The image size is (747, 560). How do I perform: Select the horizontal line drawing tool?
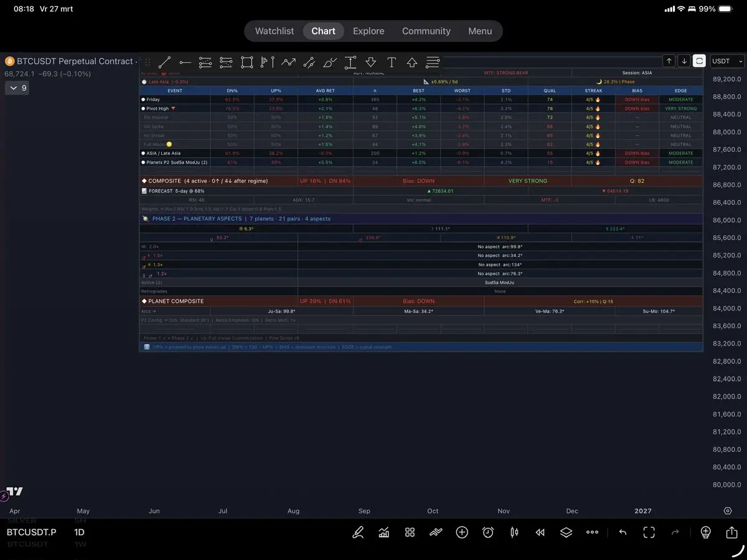(x=185, y=62)
